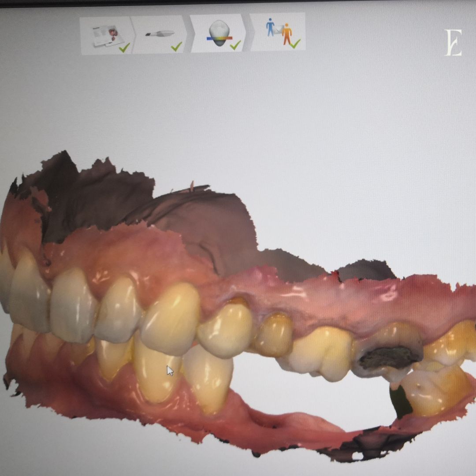
Task: Select the Send step with two people icon
Action: (279, 32)
